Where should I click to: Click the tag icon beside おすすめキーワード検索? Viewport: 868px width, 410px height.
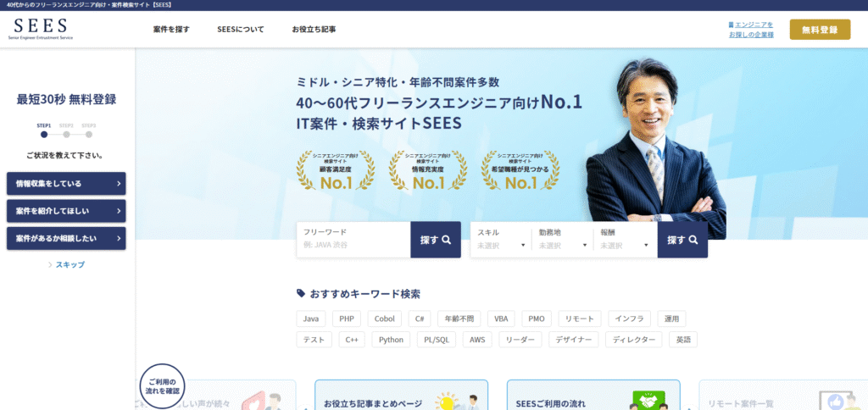[x=301, y=293]
